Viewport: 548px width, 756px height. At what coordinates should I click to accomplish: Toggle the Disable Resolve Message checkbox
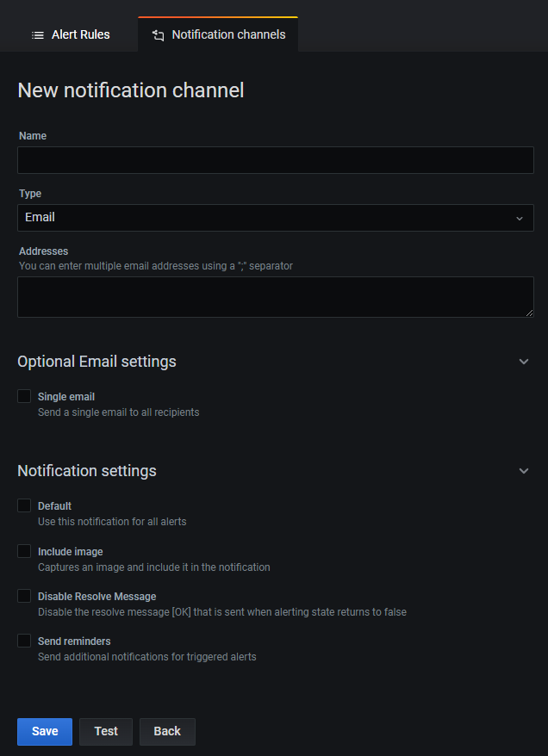click(x=24, y=596)
